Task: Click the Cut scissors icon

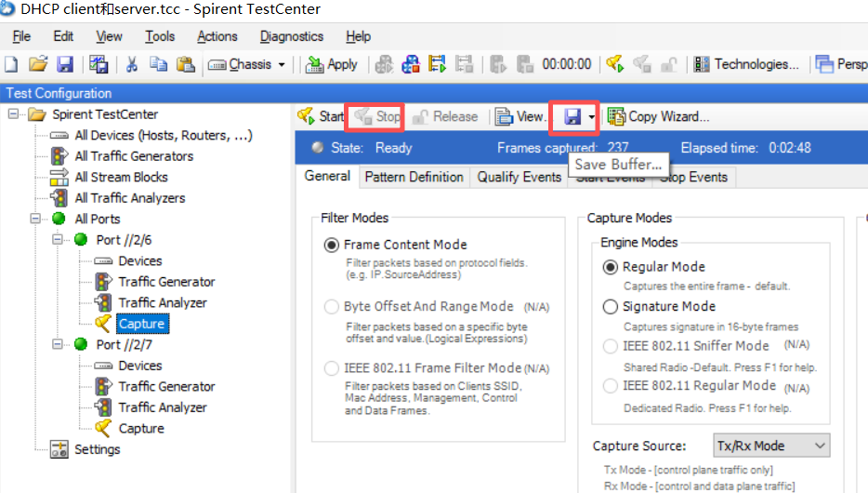Action: (x=131, y=64)
